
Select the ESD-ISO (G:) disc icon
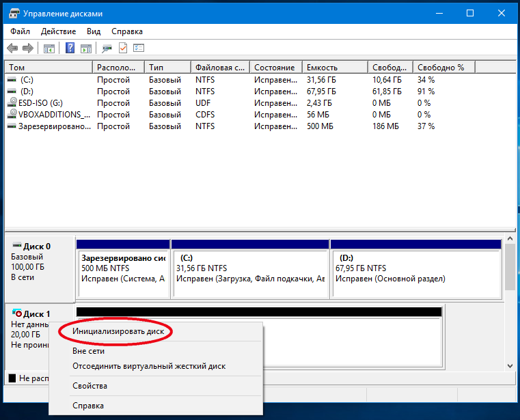(x=12, y=102)
